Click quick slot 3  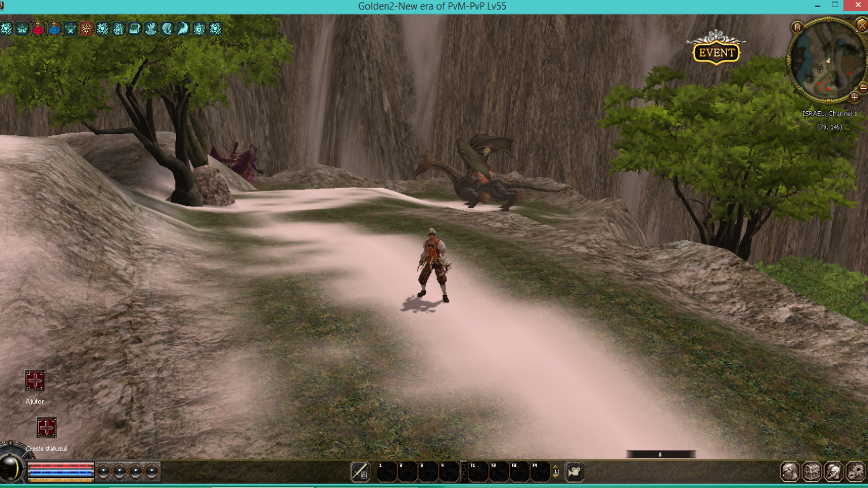[428, 471]
